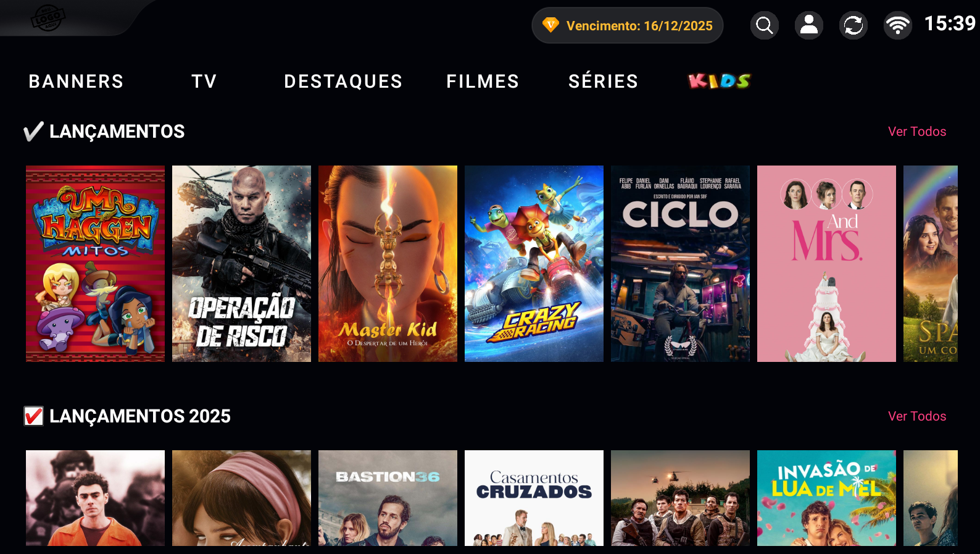Click the red checkbox beside Lançamentos 2025

(x=33, y=416)
